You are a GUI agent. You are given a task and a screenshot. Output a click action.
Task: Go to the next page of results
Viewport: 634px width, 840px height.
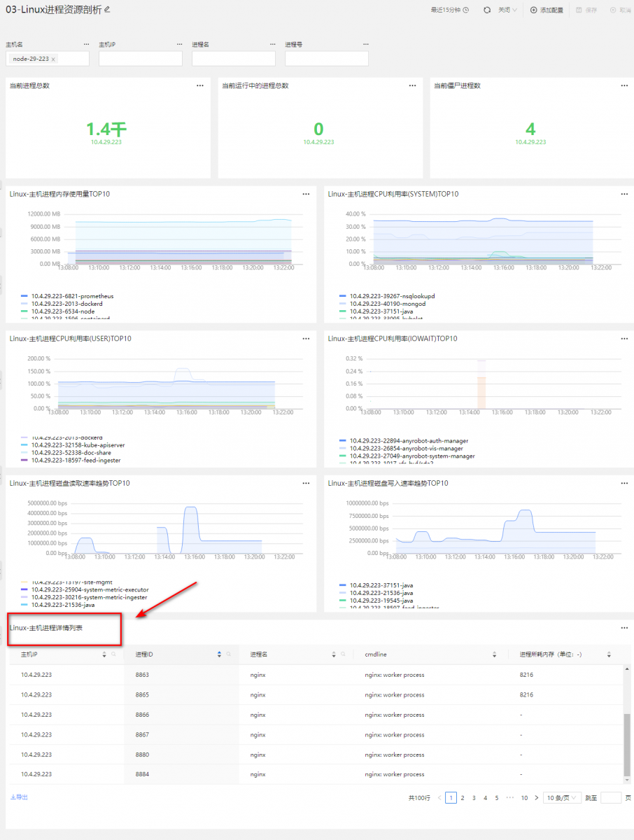[x=537, y=798]
